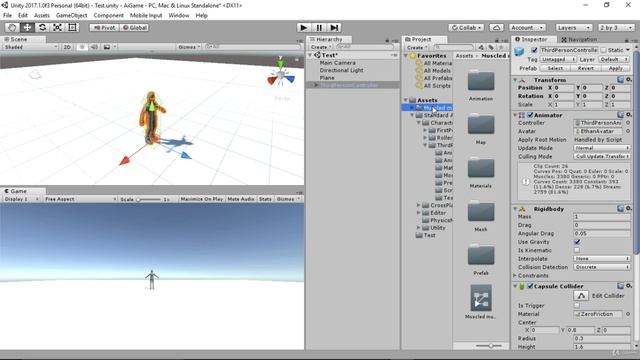This screenshot has height=360, width=640.
Task: Disable the Capsule Collider checkbox
Action: coord(530,286)
